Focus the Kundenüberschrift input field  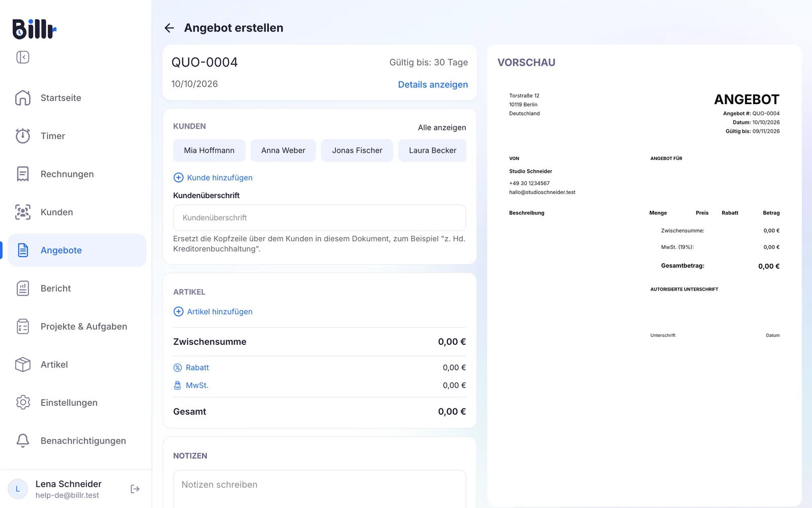pyautogui.click(x=320, y=218)
